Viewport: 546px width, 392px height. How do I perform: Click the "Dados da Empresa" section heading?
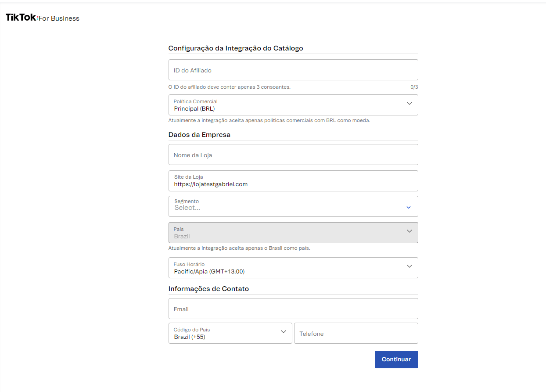point(199,135)
